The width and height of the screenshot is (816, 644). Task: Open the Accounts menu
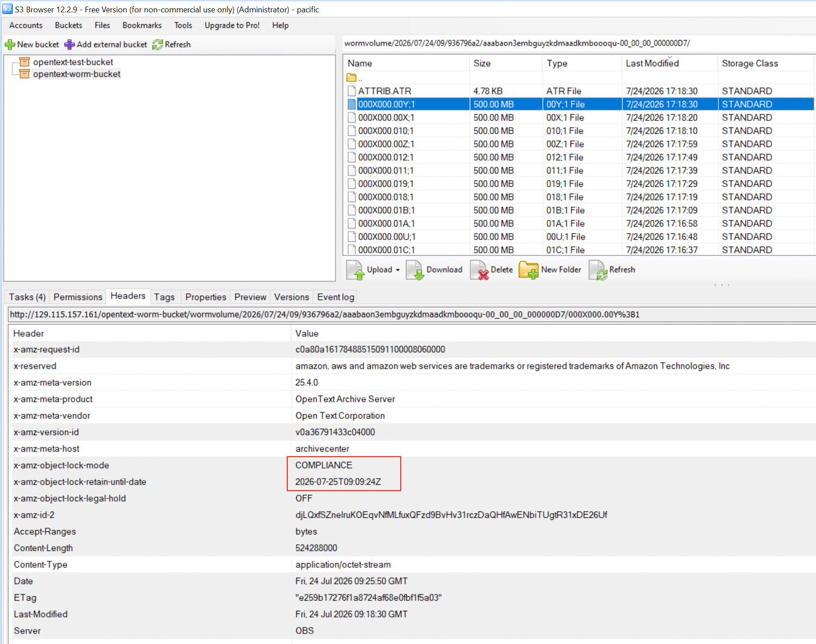click(26, 25)
